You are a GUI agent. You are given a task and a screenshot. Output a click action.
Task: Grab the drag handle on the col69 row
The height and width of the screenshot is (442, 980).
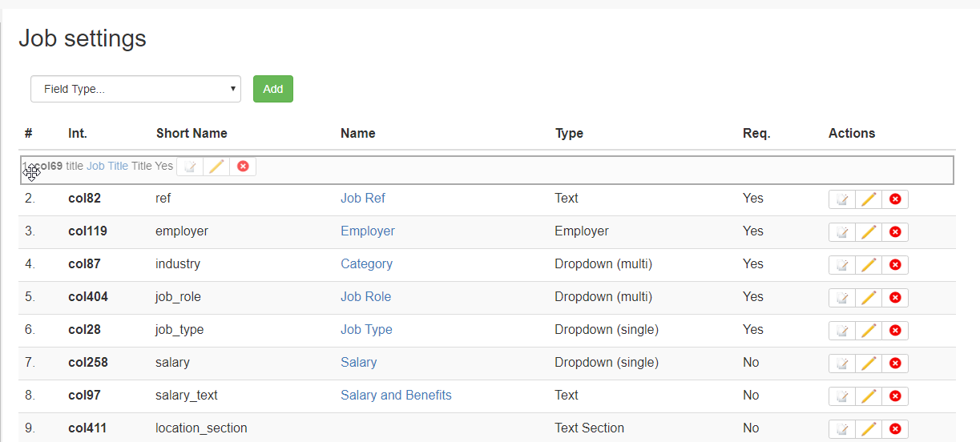(x=32, y=171)
